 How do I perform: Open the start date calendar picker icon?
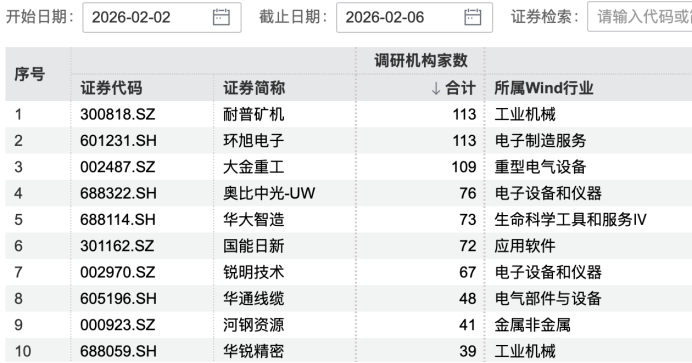pos(221,17)
